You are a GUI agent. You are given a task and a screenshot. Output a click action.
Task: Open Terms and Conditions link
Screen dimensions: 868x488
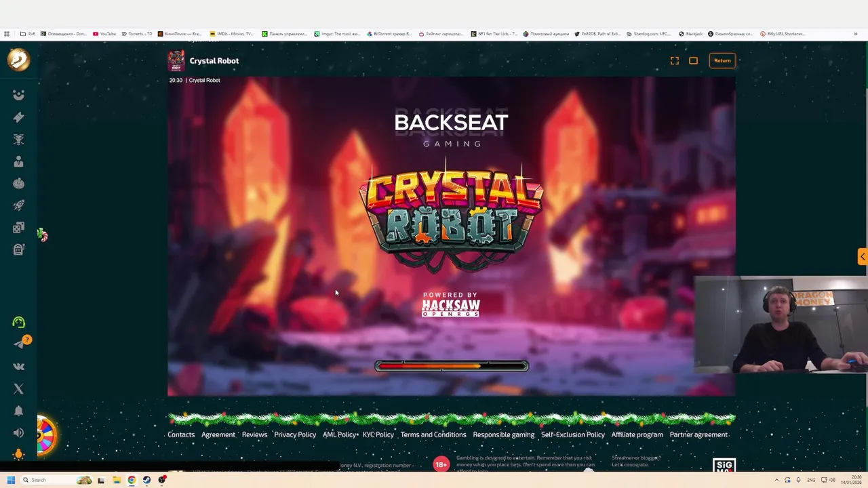click(433, 434)
